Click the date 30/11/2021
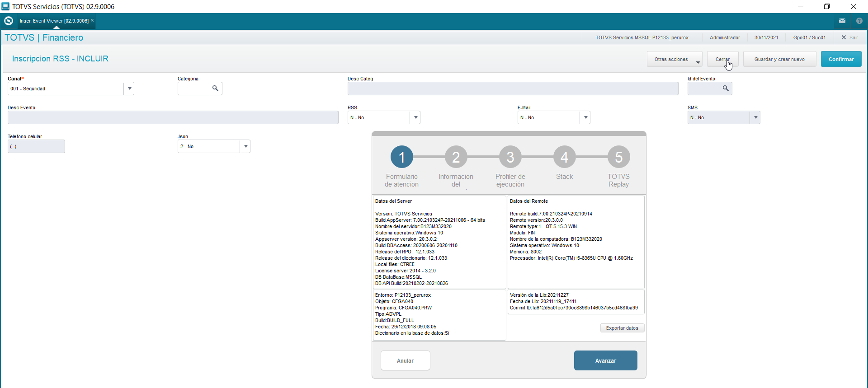The width and height of the screenshot is (868, 388). coord(766,37)
